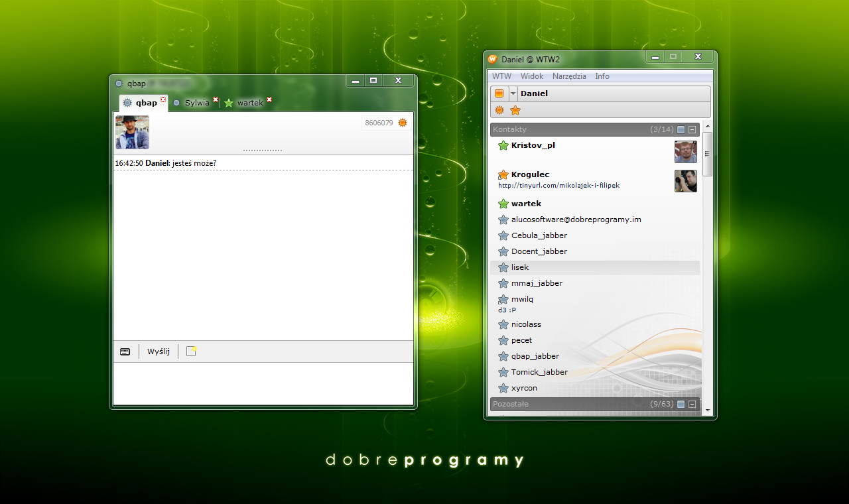The image size is (849, 504).
Task: Click the orange sun icon beside 8606079
Action: (402, 123)
